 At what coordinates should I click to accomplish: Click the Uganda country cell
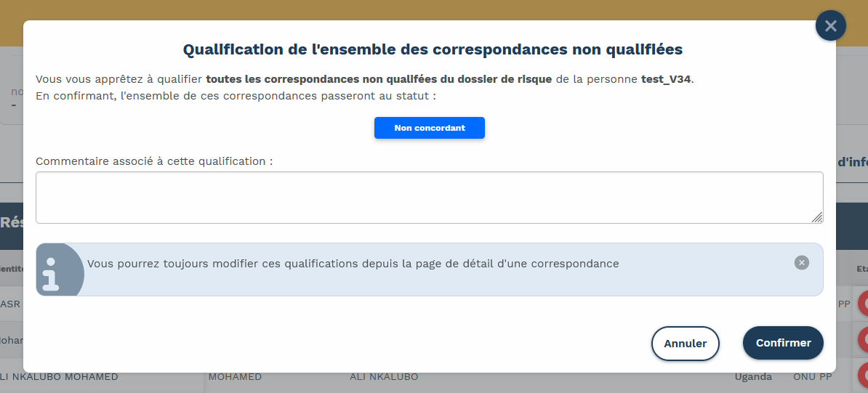tap(753, 377)
